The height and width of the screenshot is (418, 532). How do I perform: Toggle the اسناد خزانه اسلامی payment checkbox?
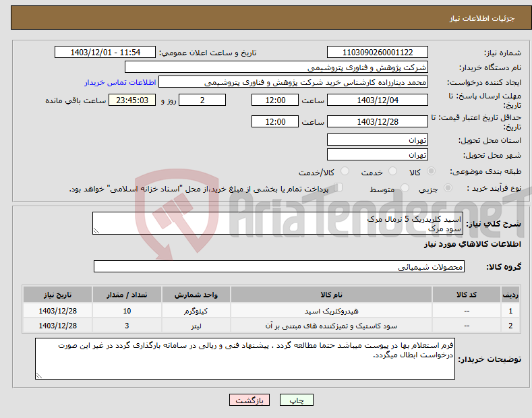pos(338,187)
